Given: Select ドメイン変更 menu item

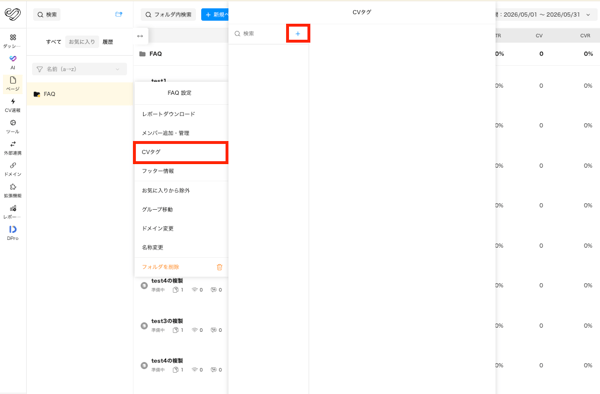Looking at the screenshot, I should 181,228.
